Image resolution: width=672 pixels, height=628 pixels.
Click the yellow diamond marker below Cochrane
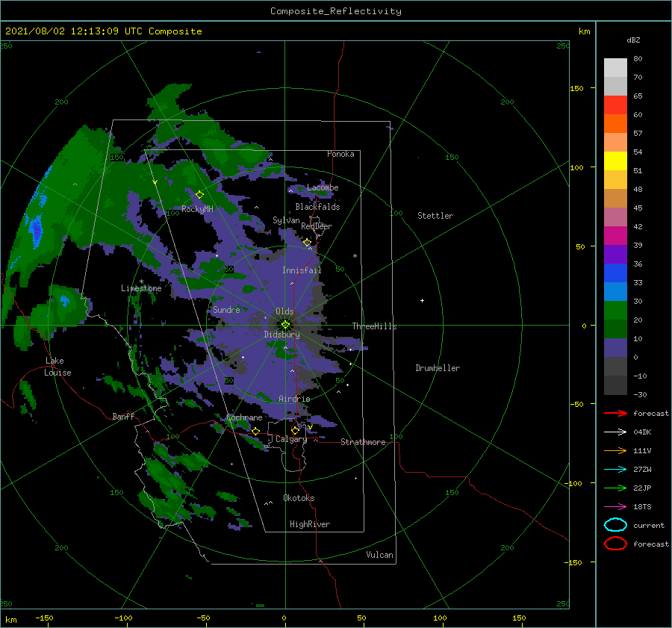pos(255,431)
